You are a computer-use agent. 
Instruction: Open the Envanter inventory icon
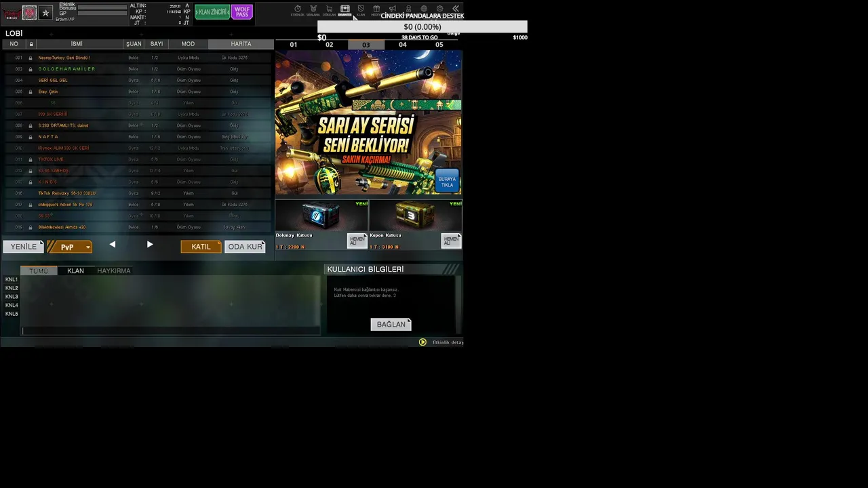(344, 10)
